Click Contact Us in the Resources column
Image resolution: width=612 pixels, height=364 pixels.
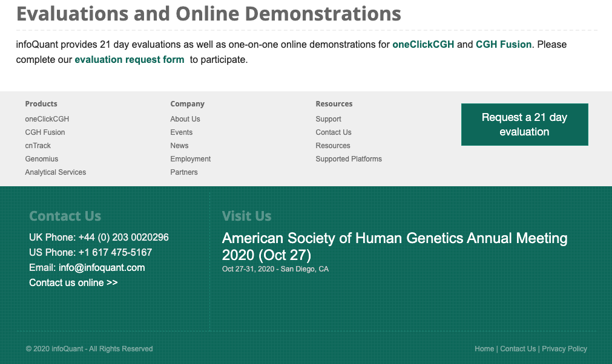[333, 132]
